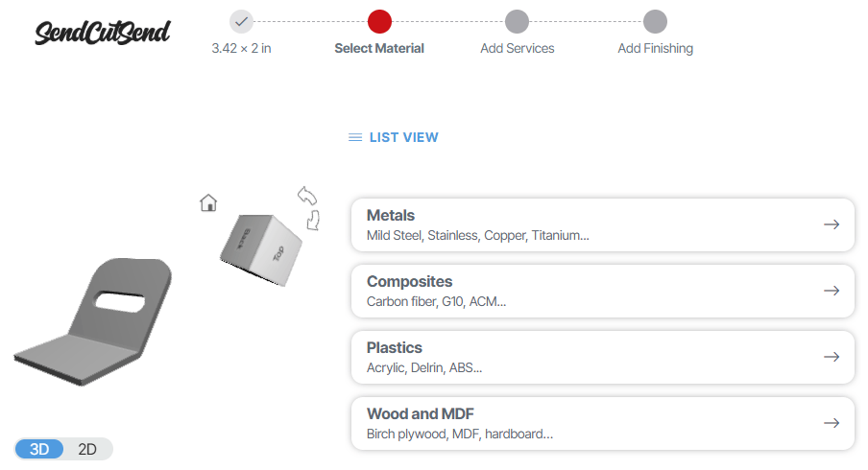868x470 pixels.
Task: Click the LIST VIEW link
Action: pos(403,137)
